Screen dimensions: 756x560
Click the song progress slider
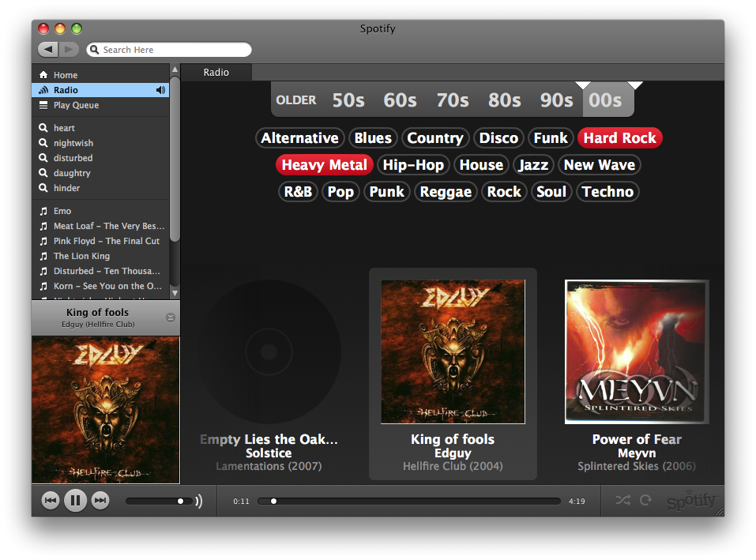409,501
